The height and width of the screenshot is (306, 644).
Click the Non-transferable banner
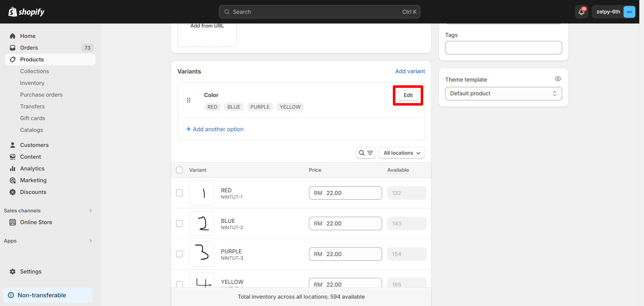[x=48, y=295]
